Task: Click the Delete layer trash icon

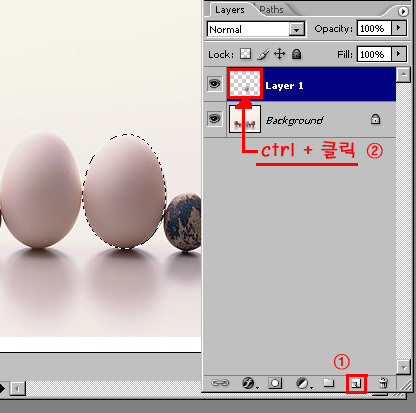Action: [x=383, y=383]
